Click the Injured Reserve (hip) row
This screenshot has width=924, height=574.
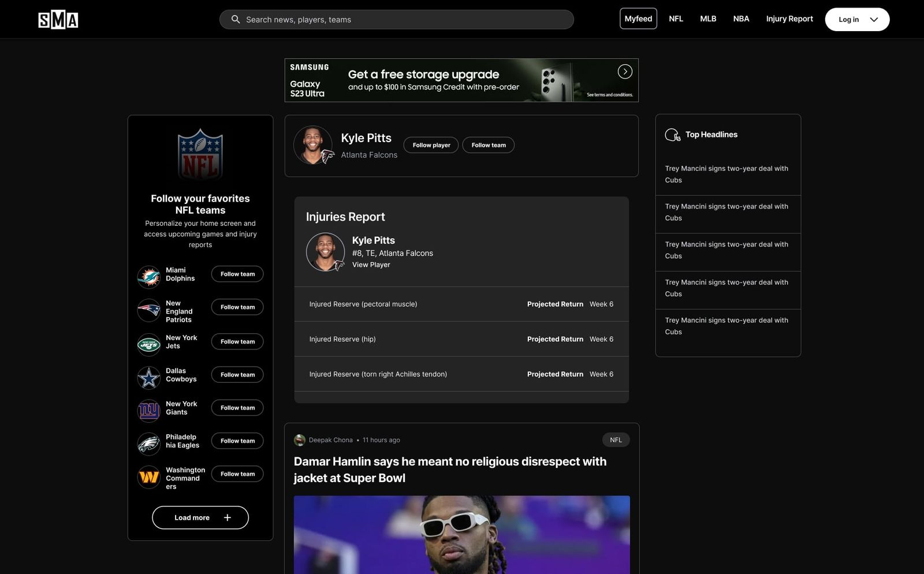[461, 339]
